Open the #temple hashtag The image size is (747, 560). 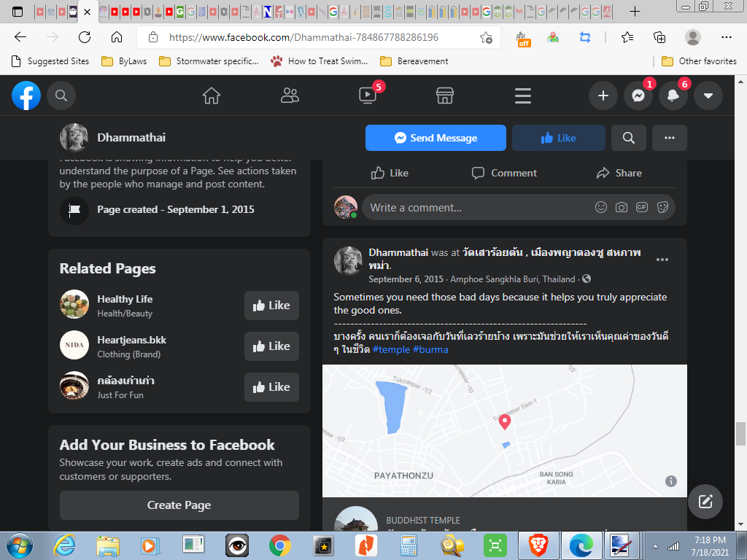coord(391,349)
